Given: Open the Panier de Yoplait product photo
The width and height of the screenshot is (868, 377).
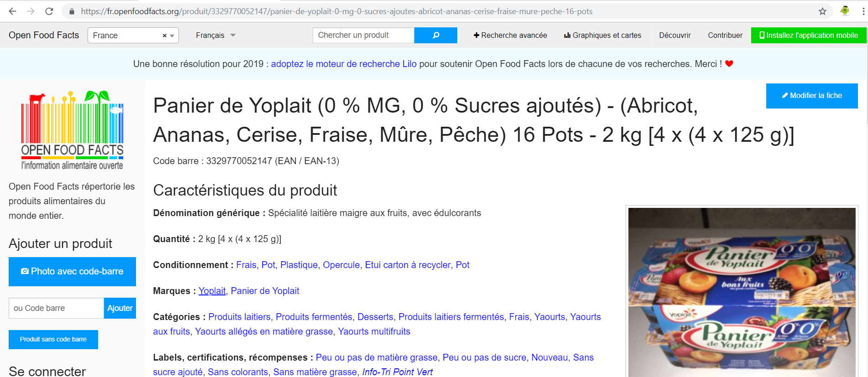Looking at the screenshot, I should tap(742, 292).
